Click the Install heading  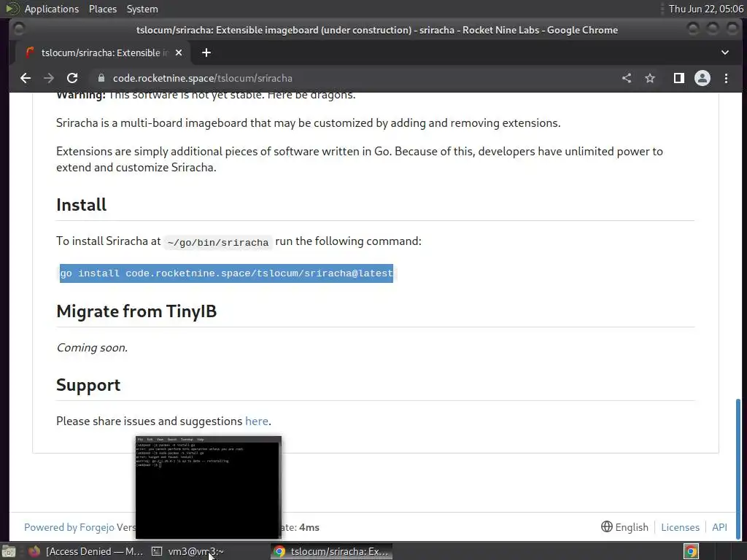pyautogui.click(x=82, y=205)
